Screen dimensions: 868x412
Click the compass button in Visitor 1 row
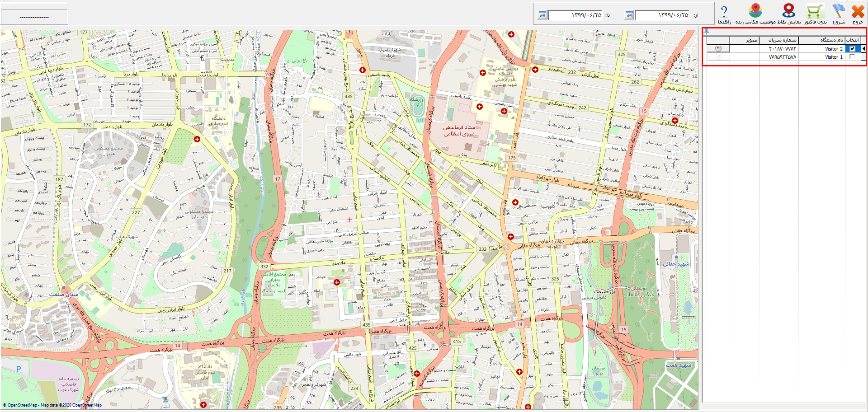(x=718, y=57)
